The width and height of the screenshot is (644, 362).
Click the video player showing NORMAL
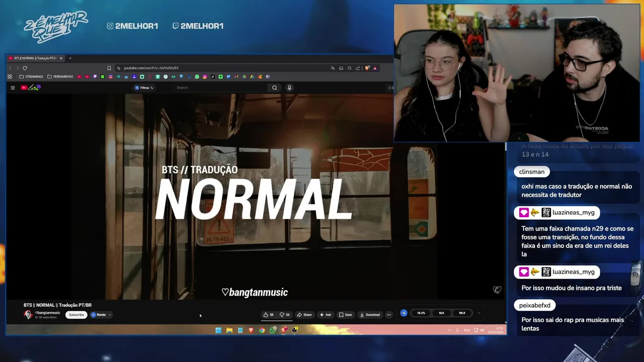[x=256, y=197]
